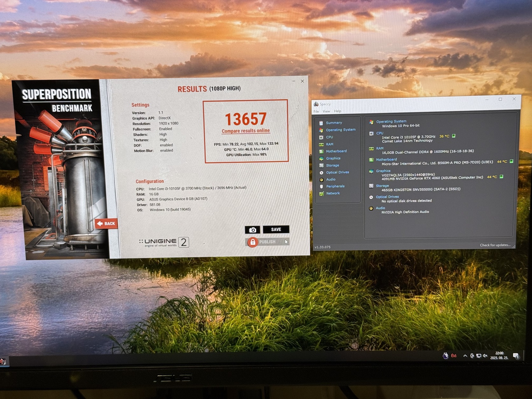Image resolution: width=532 pixels, height=399 pixels.
Task: Click the CPU chip icon in Speccy's sidebar
Action: click(321, 137)
